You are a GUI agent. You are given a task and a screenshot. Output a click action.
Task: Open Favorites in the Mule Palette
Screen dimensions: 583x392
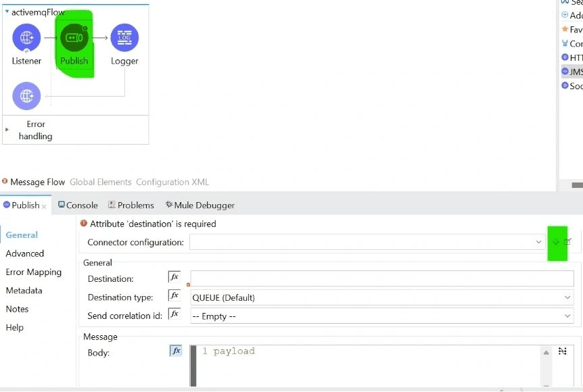tap(572, 29)
